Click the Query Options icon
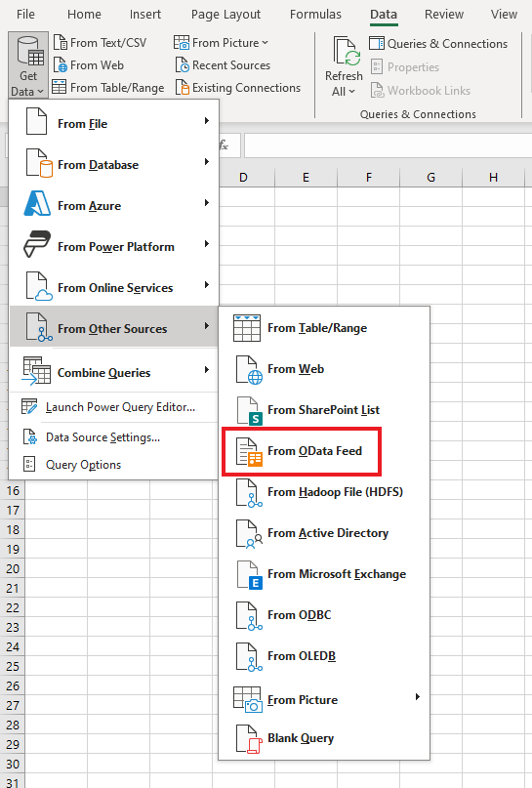Screen dimensions: 532x788 click(x=29, y=464)
